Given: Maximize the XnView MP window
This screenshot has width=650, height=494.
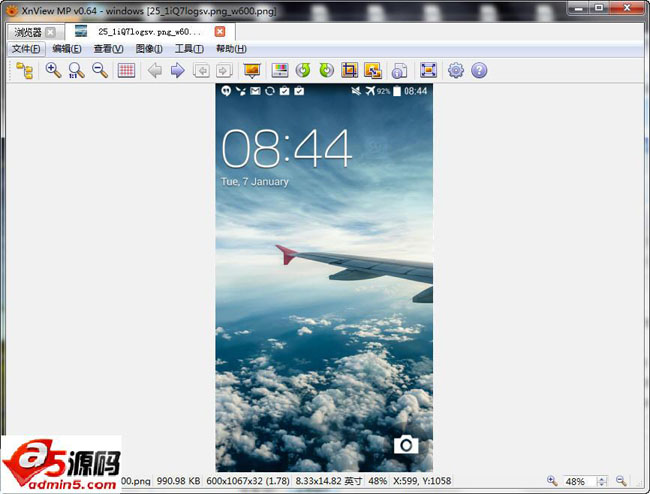Looking at the screenshot, I should (599, 8).
